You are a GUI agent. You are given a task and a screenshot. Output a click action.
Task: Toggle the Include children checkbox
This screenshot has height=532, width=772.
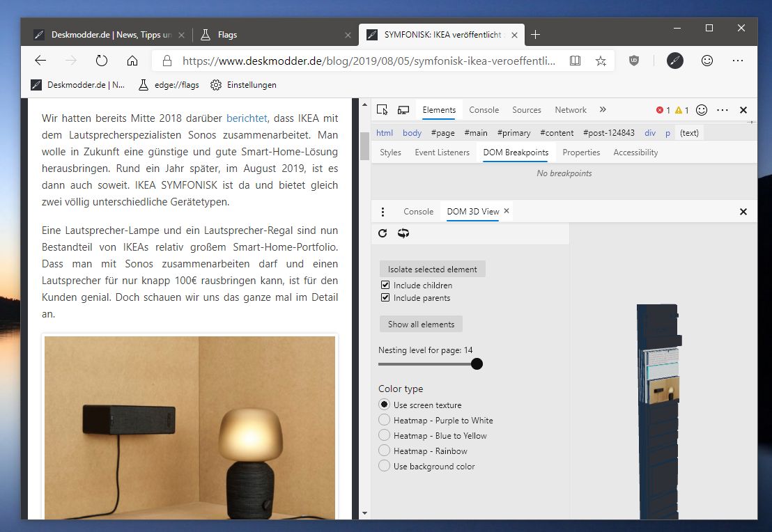385,285
